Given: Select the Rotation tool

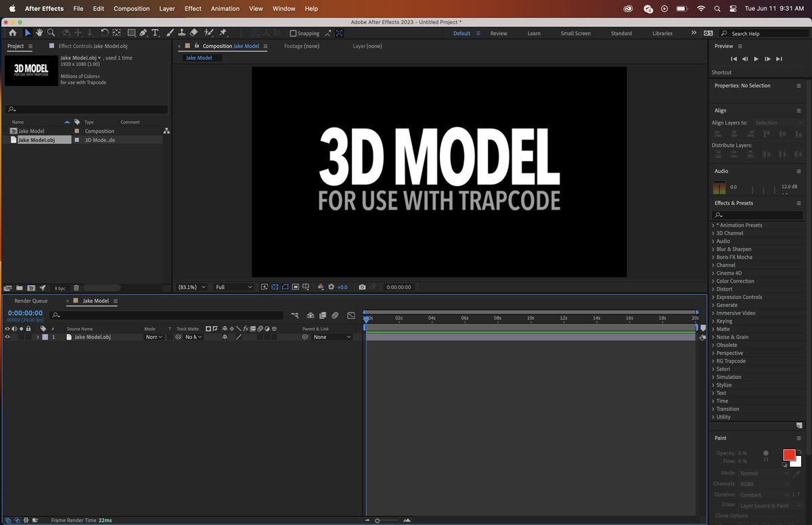Looking at the screenshot, I should [104, 32].
